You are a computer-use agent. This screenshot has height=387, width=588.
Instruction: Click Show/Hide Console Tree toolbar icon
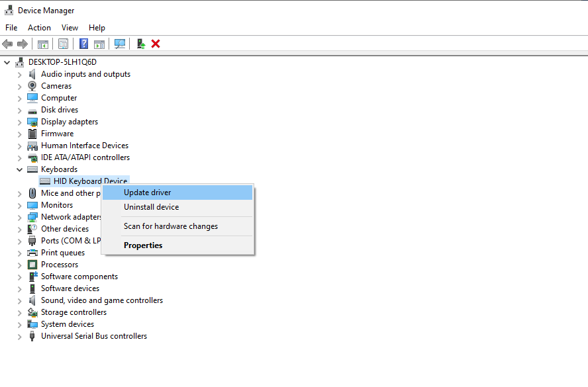pos(42,44)
